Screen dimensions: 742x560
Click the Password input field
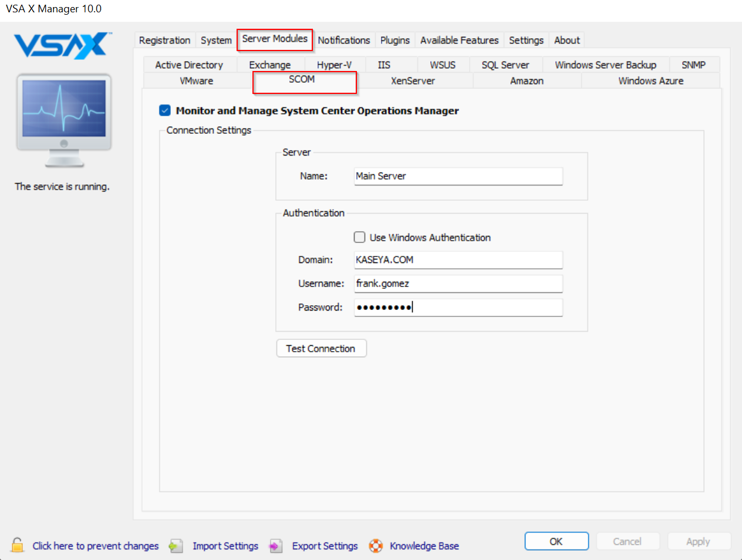coord(458,308)
